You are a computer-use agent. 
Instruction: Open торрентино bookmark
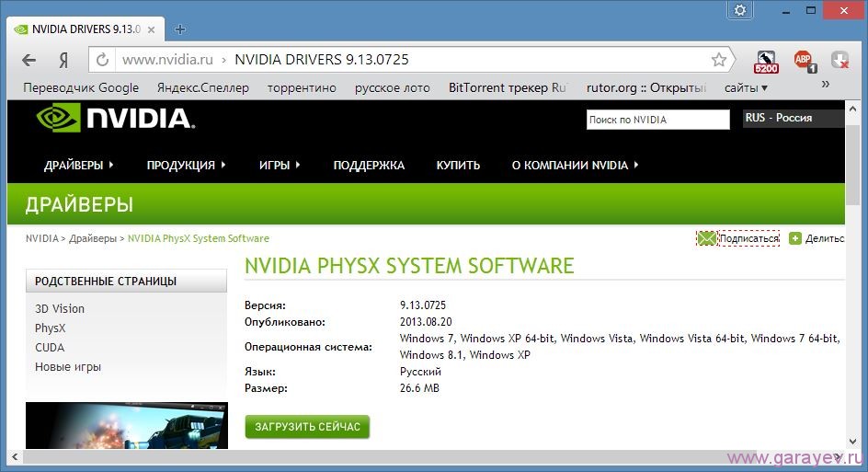[x=302, y=88]
